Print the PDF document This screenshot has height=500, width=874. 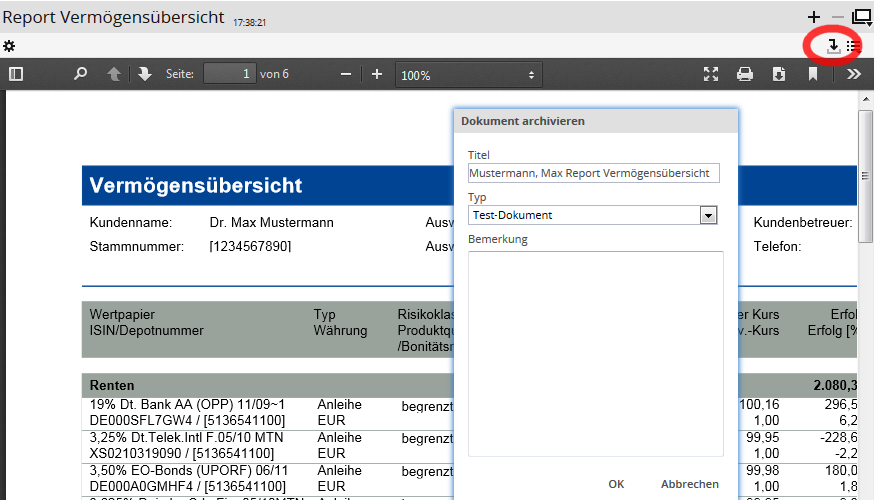click(x=745, y=74)
